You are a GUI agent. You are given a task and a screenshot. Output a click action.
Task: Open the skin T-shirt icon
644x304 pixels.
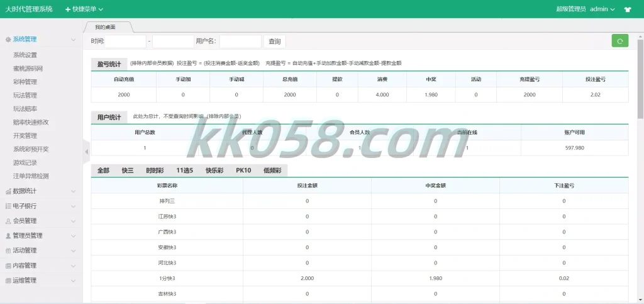627,9
